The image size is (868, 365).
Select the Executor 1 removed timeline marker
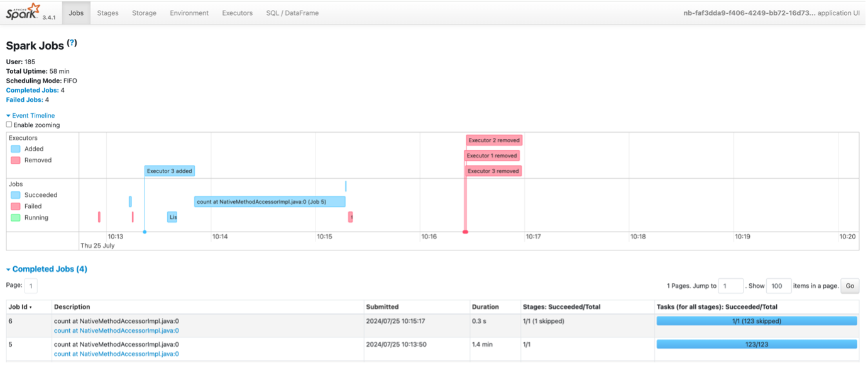(492, 155)
